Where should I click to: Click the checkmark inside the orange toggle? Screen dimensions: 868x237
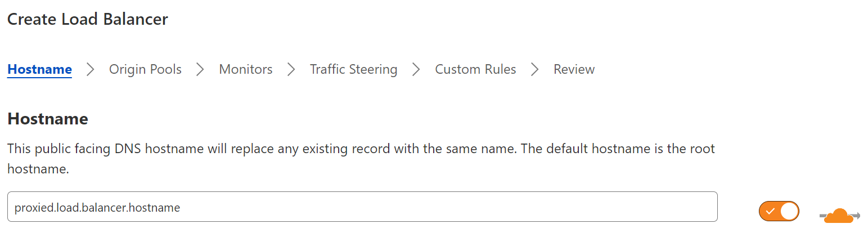coord(770,211)
